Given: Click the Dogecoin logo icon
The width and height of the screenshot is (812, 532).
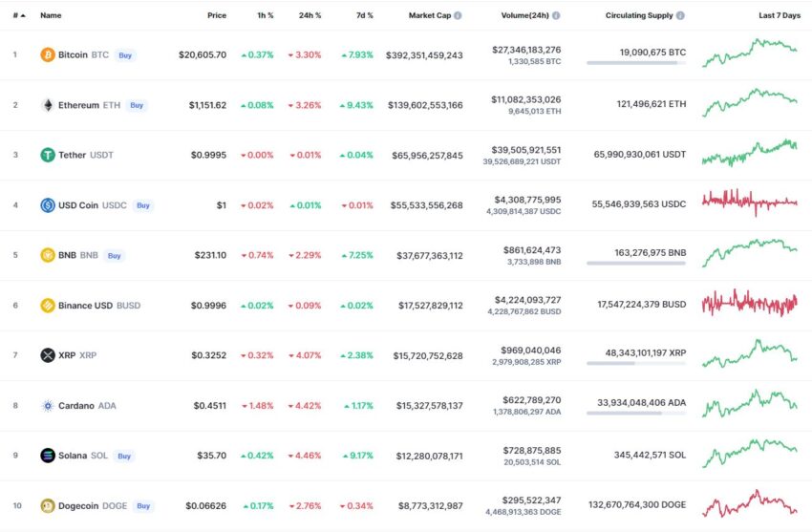Looking at the screenshot, I should tap(48, 505).
